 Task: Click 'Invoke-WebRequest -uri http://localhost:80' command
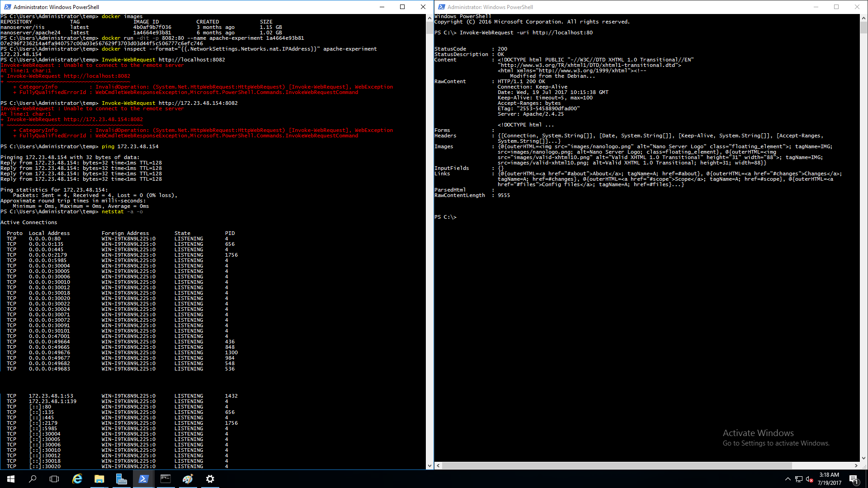[x=526, y=33]
